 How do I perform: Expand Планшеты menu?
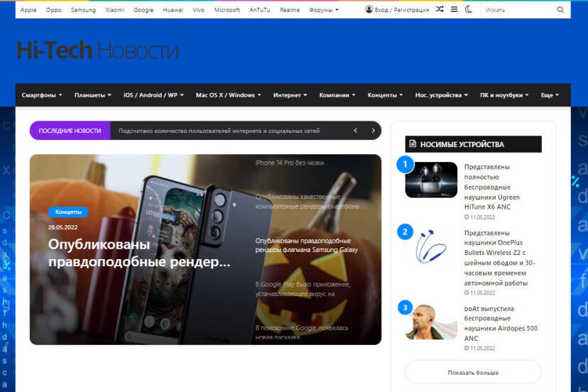(x=92, y=95)
